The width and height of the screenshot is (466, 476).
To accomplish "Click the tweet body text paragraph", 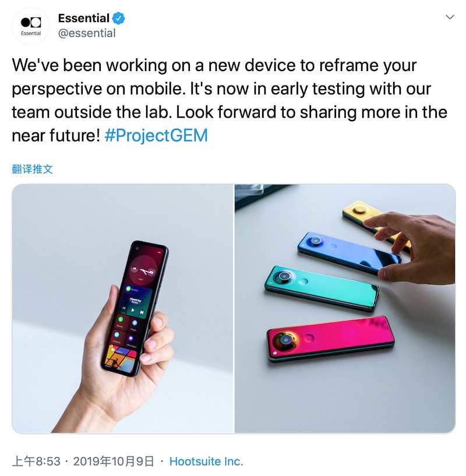I will point(230,100).
